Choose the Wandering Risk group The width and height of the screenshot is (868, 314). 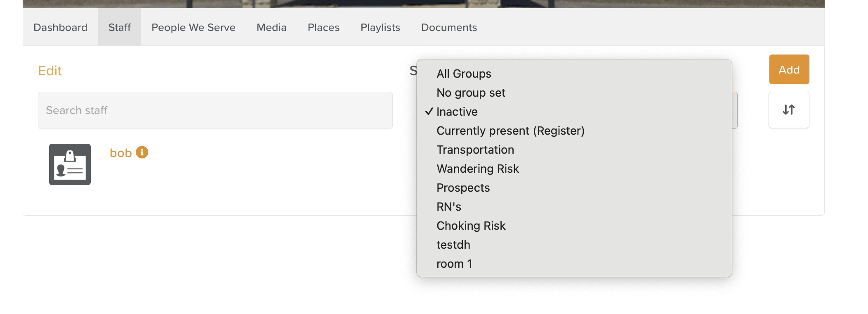point(478,169)
